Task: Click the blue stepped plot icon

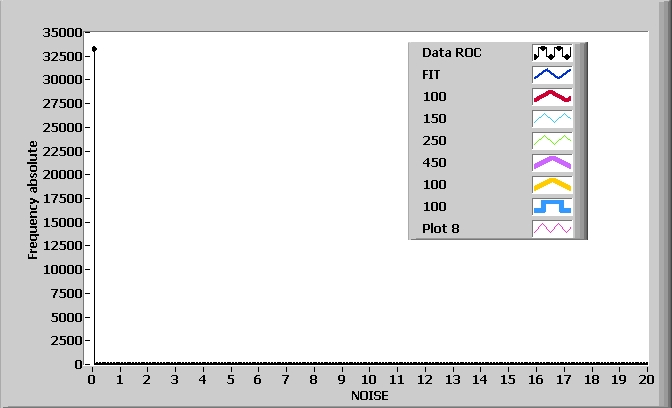Action: coord(552,206)
